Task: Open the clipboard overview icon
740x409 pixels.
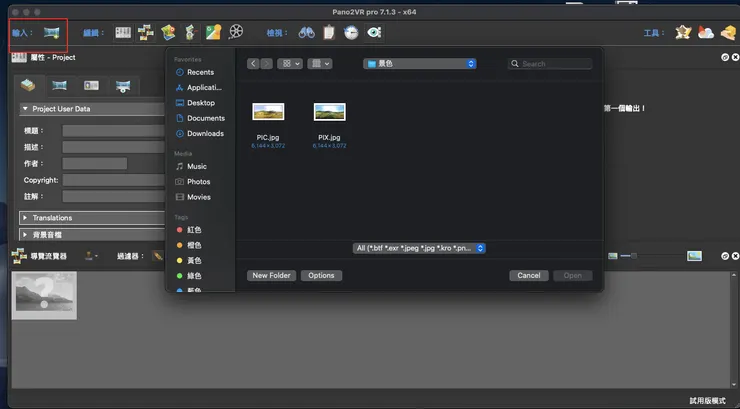Action: coord(329,32)
